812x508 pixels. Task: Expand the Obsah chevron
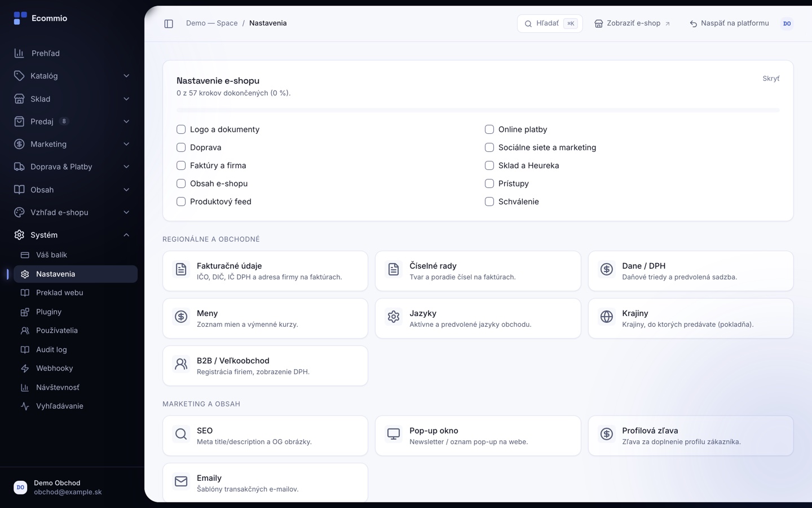(x=126, y=190)
